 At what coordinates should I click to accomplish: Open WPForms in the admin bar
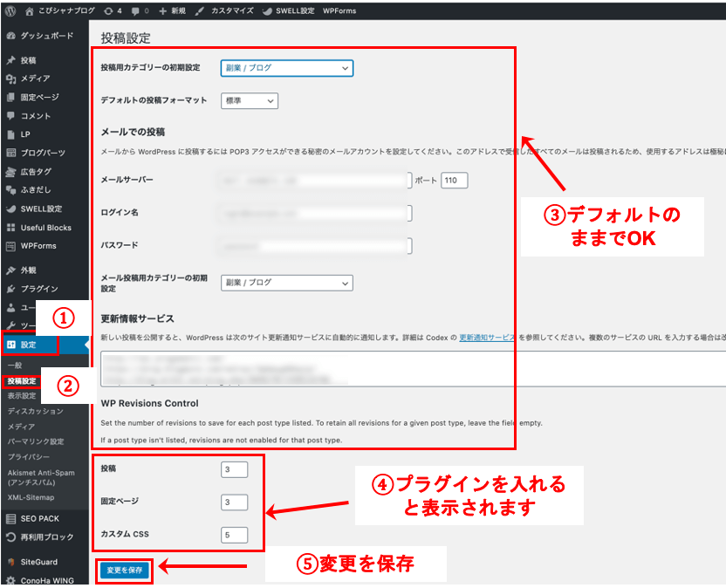pos(339,11)
